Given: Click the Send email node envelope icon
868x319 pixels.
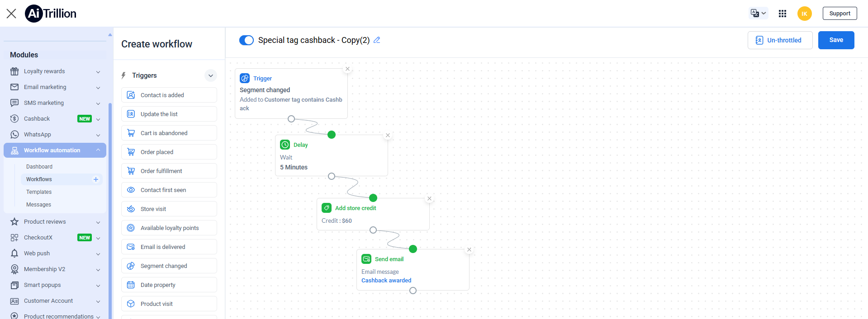Looking at the screenshot, I should click(366, 259).
